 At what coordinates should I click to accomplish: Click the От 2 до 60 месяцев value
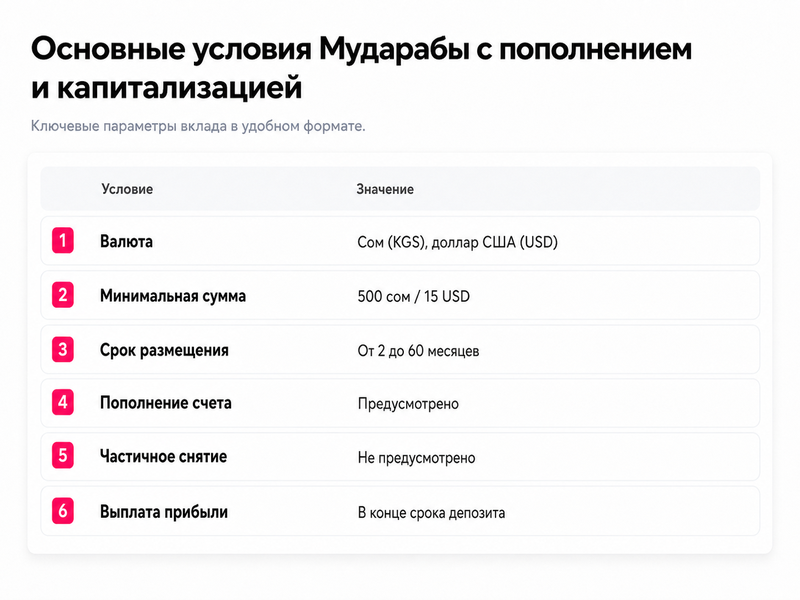tap(418, 351)
